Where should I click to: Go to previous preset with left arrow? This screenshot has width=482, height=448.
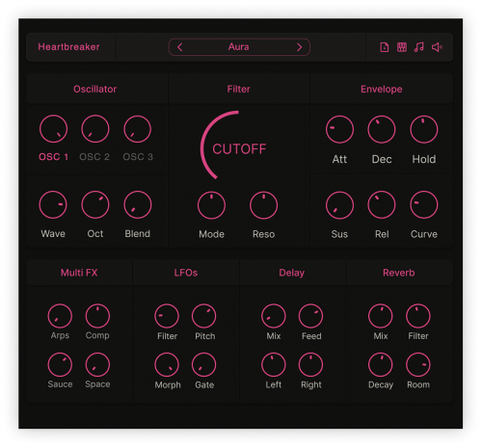click(x=180, y=47)
